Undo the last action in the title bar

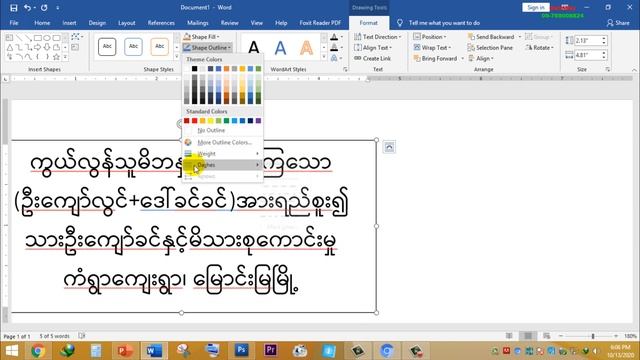pyautogui.click(x=27, y=7)
